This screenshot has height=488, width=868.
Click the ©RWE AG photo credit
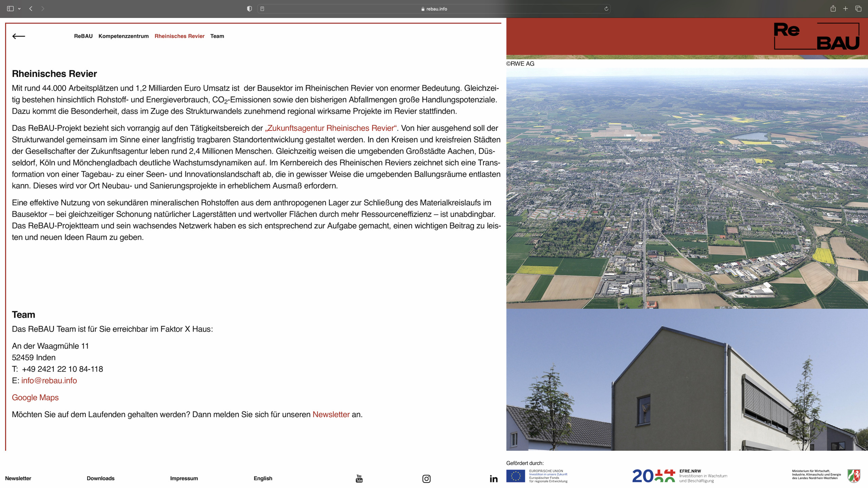coord(520,64)
